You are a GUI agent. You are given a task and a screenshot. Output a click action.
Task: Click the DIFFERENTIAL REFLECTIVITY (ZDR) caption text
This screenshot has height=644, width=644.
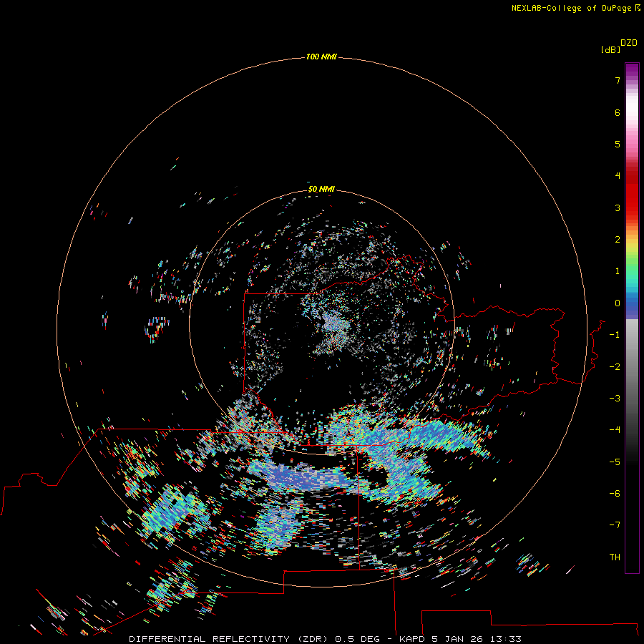click(x=228, y=639)
